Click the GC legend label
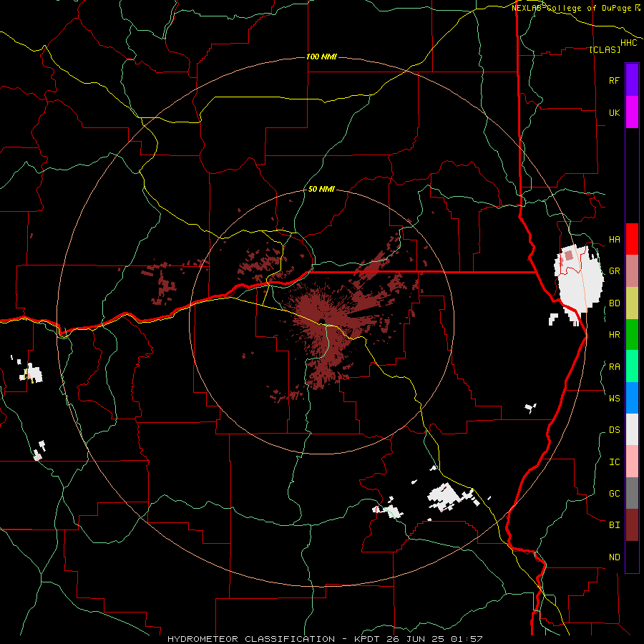The width and height of the screenshot is (644, 644). (614, 494)
